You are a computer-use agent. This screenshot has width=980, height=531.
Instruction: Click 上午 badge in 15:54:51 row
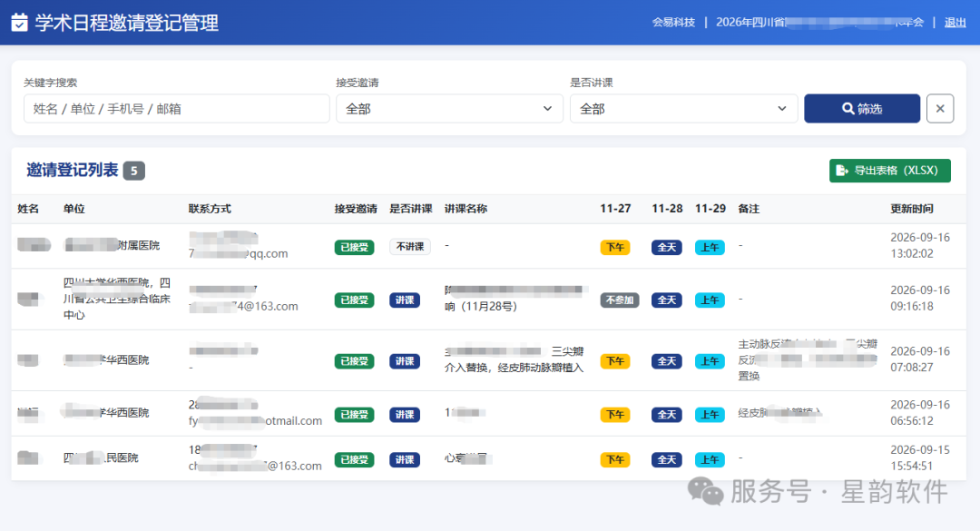click(710, 459)
